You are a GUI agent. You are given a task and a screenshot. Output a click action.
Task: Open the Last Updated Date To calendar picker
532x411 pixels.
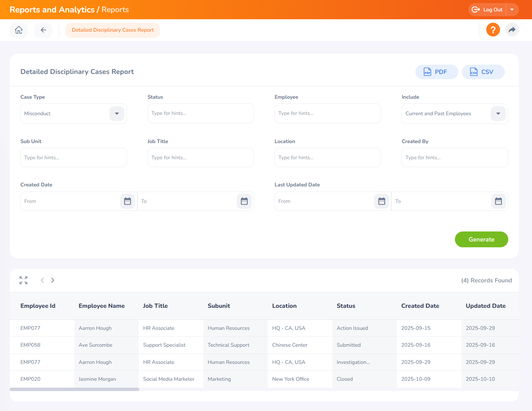pos(498,201)
